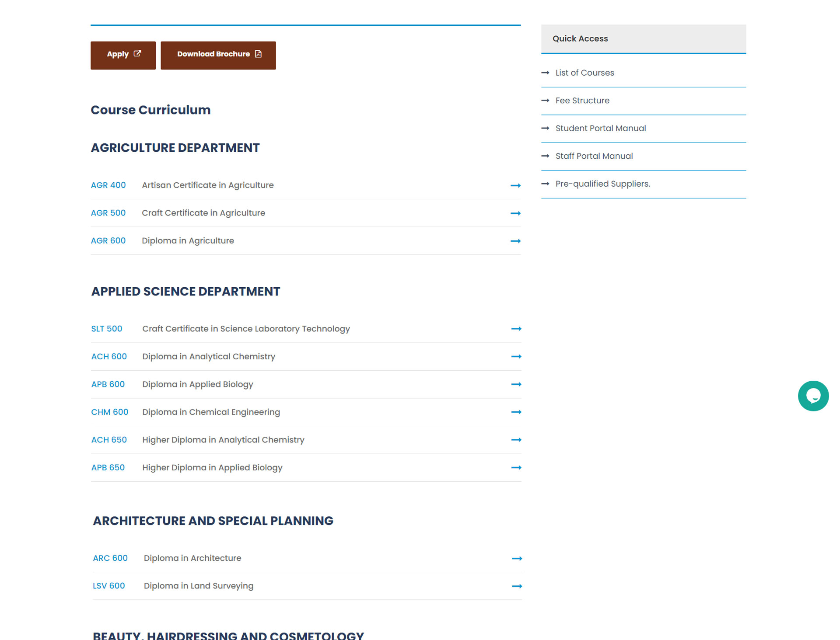The height and width of the screenshot is (640, 840).
Task: Open the teal chat bubble widget
Action: [813, 396]
